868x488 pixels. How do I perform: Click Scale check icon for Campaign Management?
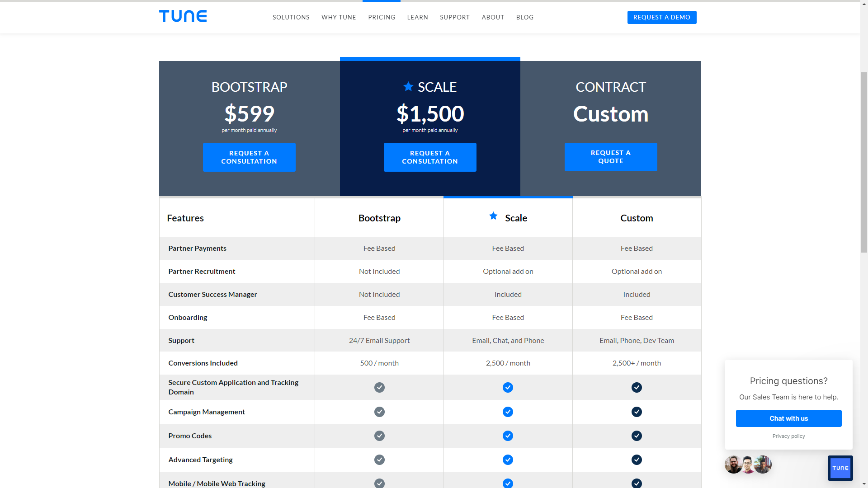(508, 412)
